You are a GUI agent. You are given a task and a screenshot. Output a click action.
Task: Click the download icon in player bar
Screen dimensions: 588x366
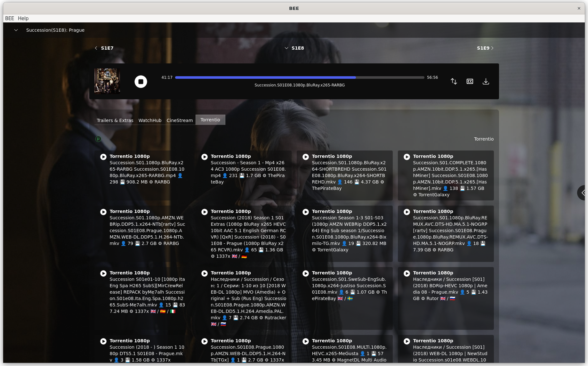coord(486,81)
